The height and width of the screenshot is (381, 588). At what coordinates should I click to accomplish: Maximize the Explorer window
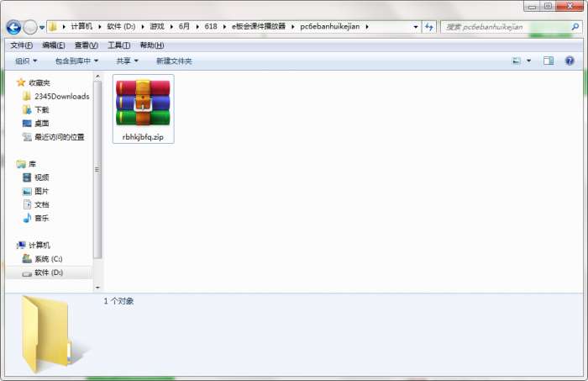[548, 7]
